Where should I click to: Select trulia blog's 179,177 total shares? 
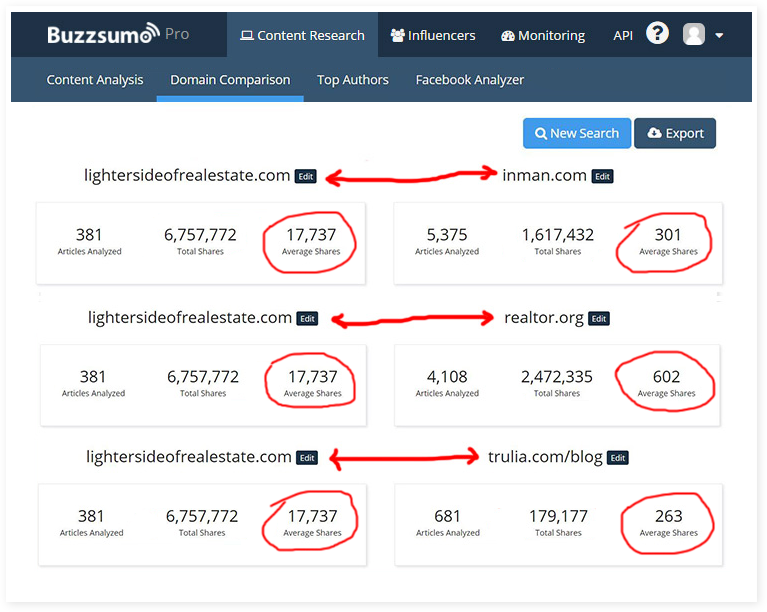[x=558, y=516]
